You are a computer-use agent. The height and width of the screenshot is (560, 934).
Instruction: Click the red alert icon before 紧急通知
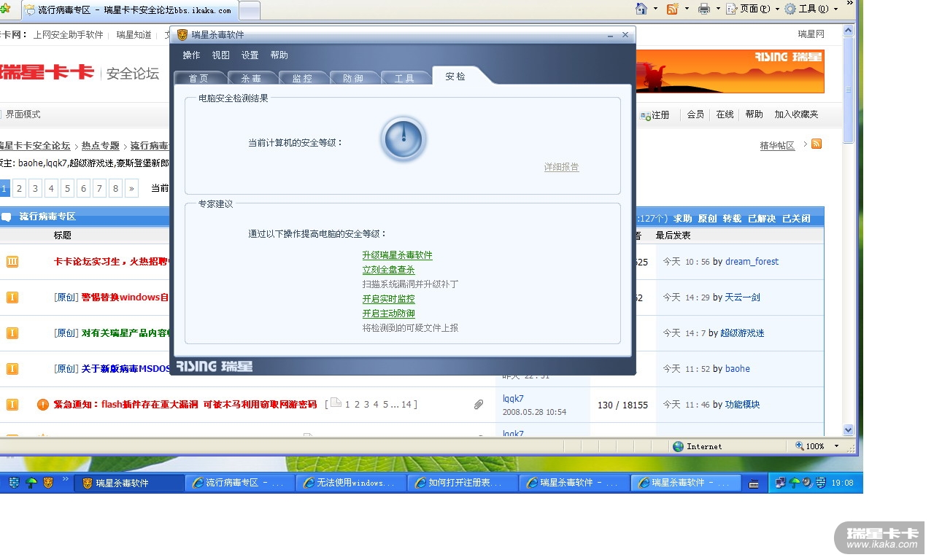(43, 404)
